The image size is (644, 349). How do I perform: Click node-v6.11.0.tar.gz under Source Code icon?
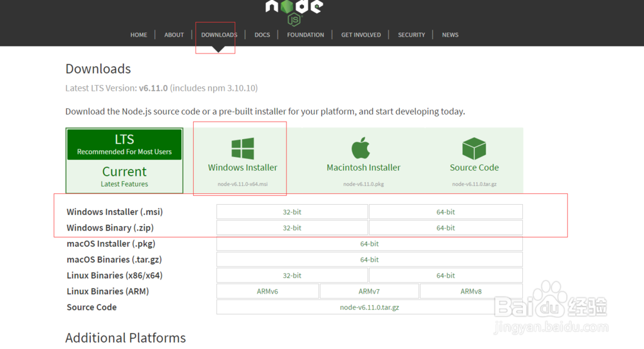[x=475, y=184]
